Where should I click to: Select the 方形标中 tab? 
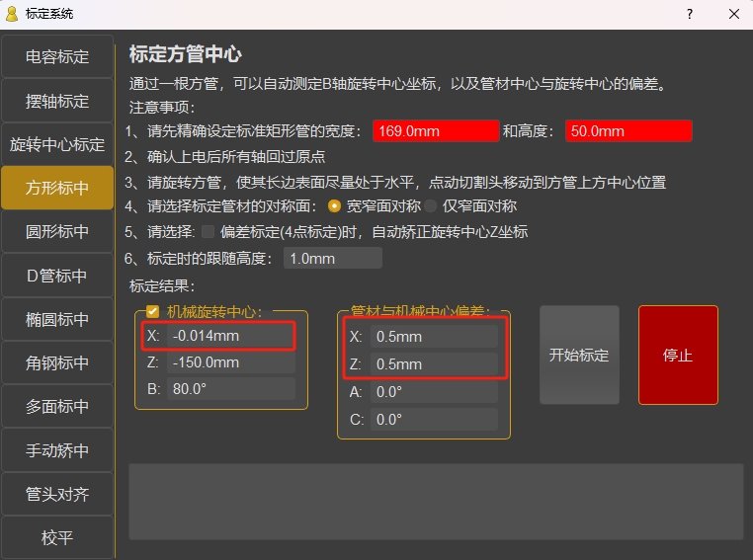point(57,188)
